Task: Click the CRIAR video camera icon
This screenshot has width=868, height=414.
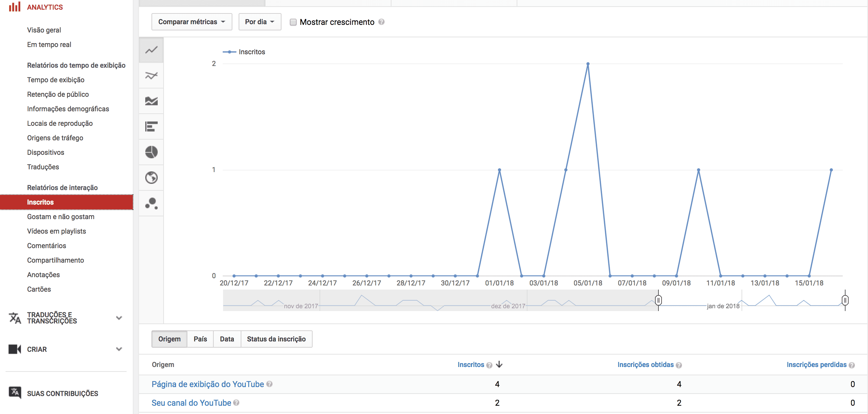Action: click(x=15, y=349)
